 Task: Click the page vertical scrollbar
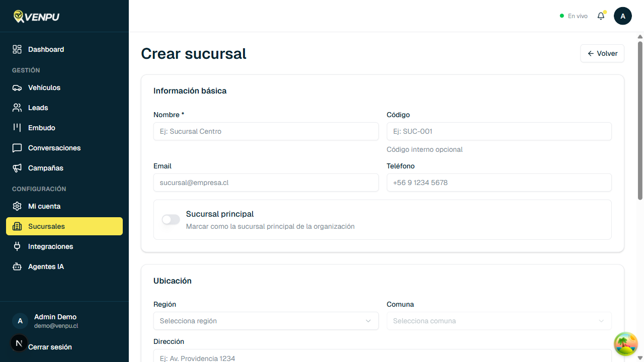pos(640,121)
